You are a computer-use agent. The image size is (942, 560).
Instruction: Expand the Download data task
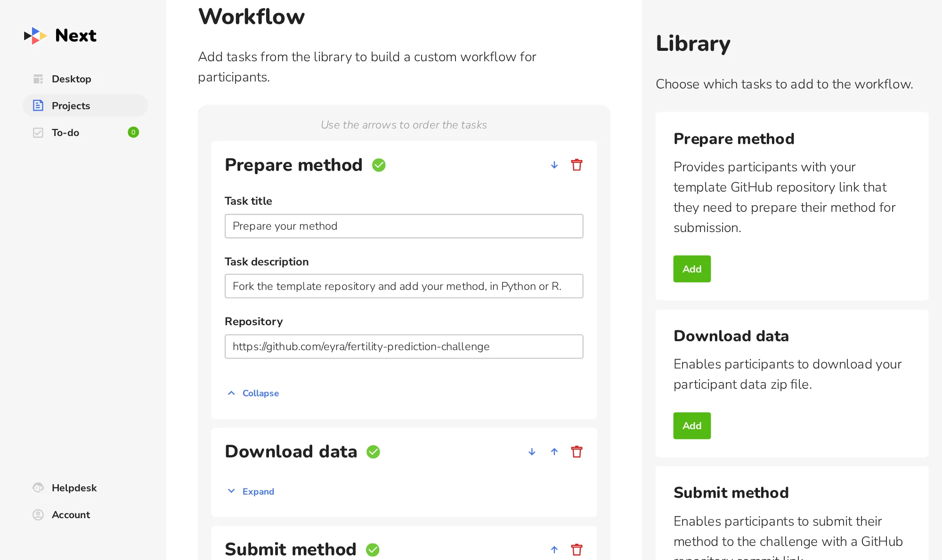(251, 491)
